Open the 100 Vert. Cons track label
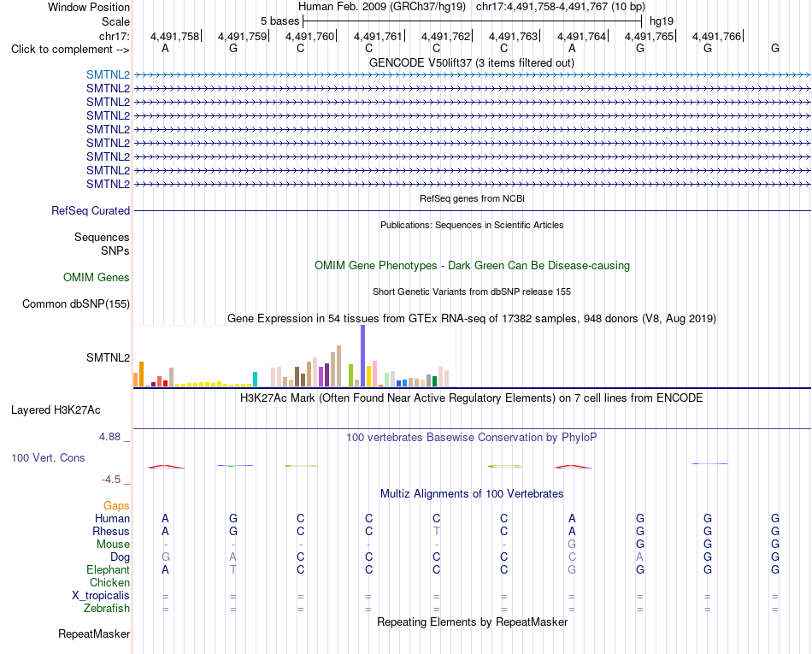 click(48, 457)
